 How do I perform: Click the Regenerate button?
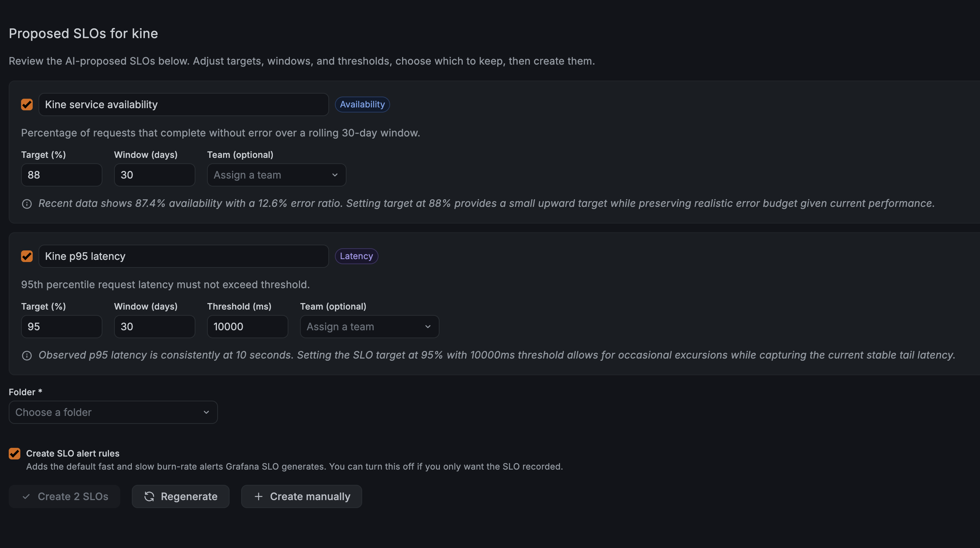(x=180, y=496)
